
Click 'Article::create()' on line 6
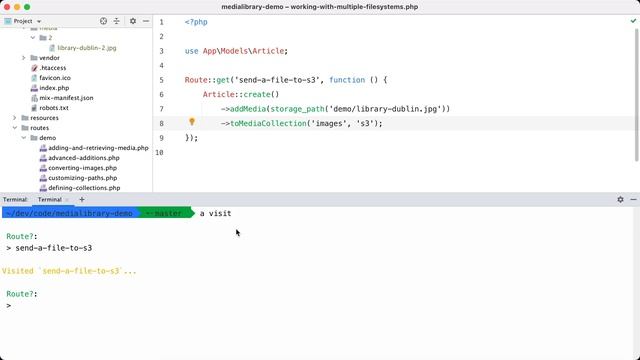pos(241,94)
